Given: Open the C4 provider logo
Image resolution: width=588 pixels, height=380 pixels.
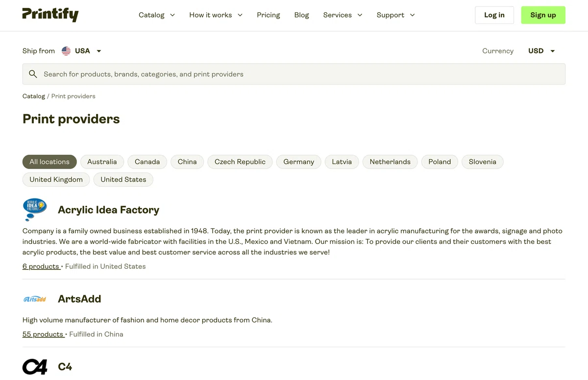Looking at the screenshot, I should (35, 367).
